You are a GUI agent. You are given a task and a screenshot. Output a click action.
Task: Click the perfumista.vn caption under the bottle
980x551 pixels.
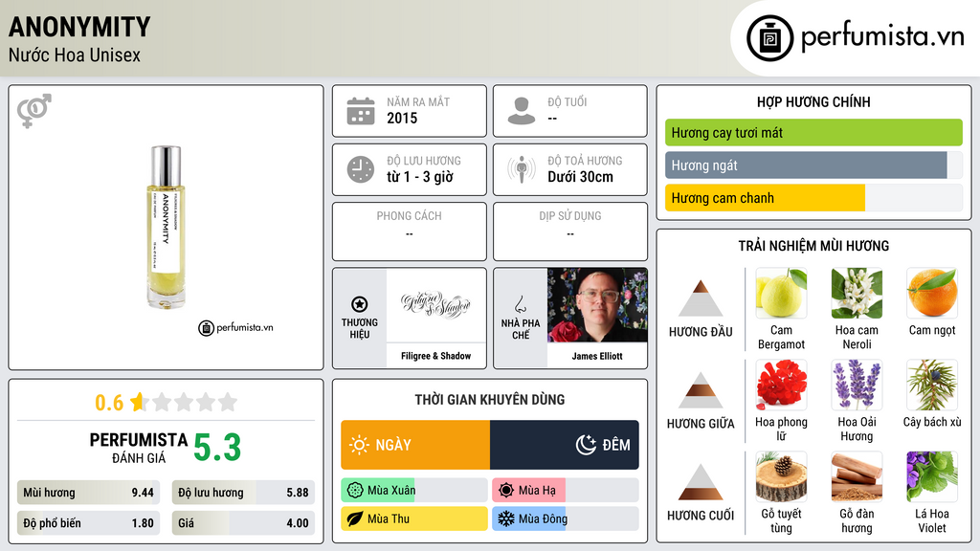coord(235,327)
